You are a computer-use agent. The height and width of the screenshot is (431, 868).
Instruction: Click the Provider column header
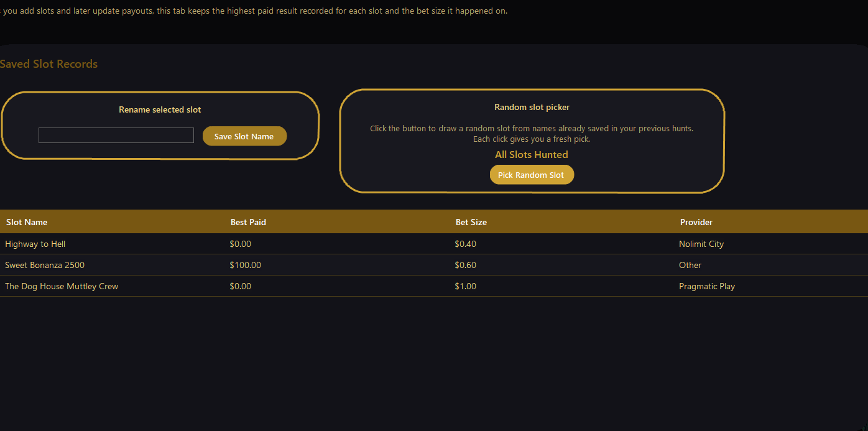click(696, 221)
